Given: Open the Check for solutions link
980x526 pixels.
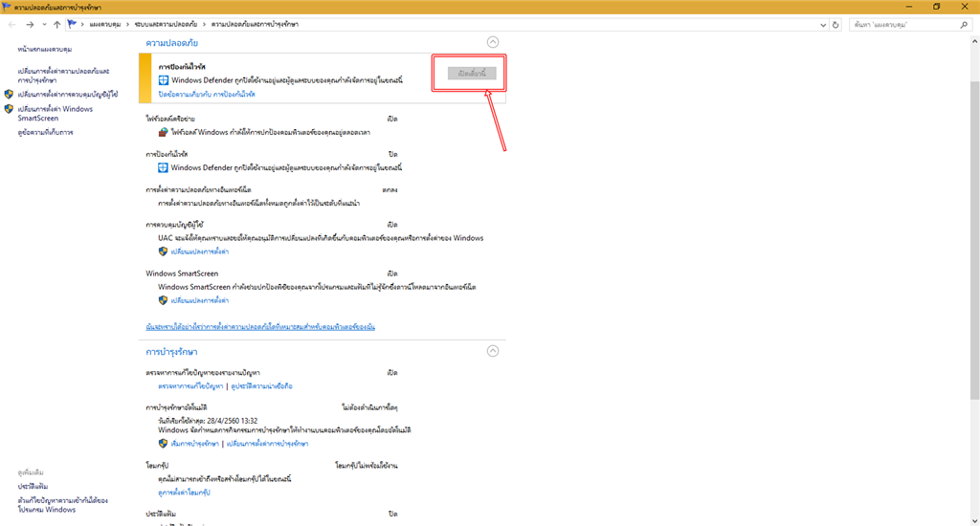Looking at the screenshot, I should click(x=190, y=386).
